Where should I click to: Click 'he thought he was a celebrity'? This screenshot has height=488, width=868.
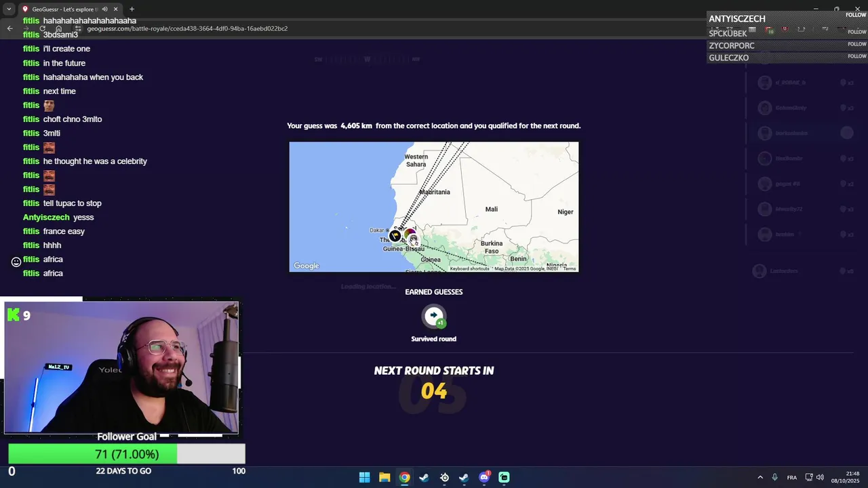pyautogui.click(x=95, y=161)
